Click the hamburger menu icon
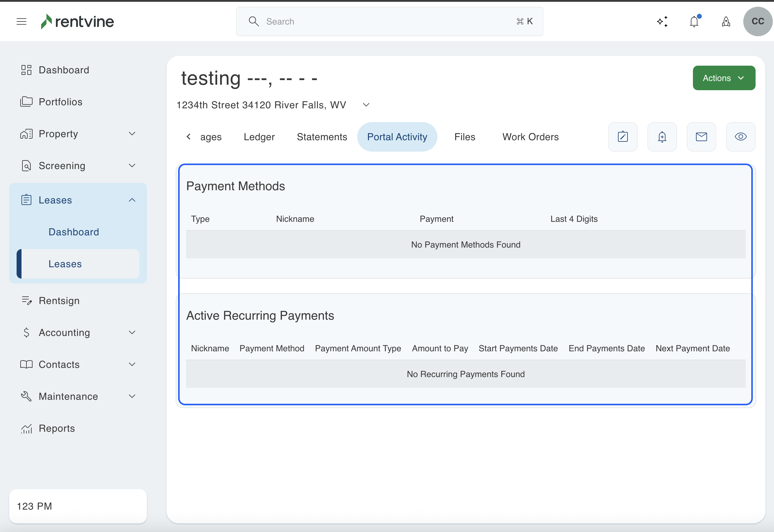 [x=21, y=22]
